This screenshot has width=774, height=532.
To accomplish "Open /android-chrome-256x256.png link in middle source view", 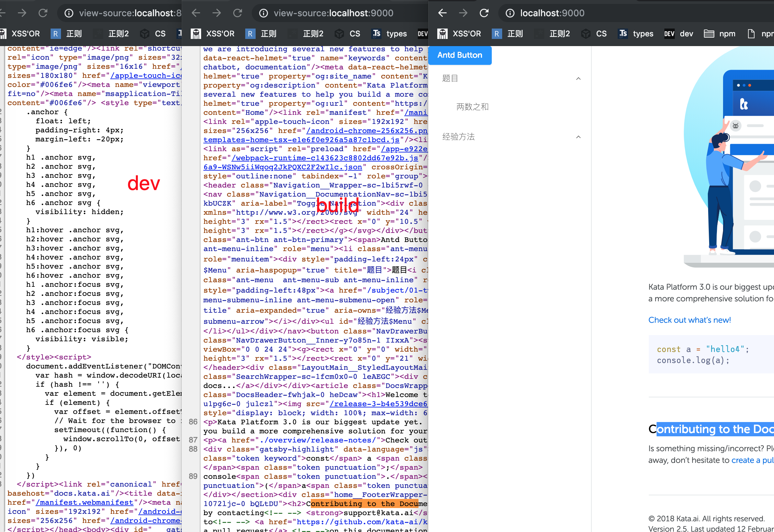I will 367,131.
